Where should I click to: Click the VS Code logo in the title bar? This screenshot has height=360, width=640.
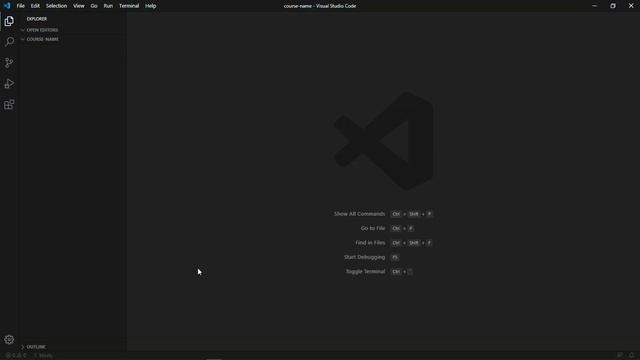pos(7,6)
